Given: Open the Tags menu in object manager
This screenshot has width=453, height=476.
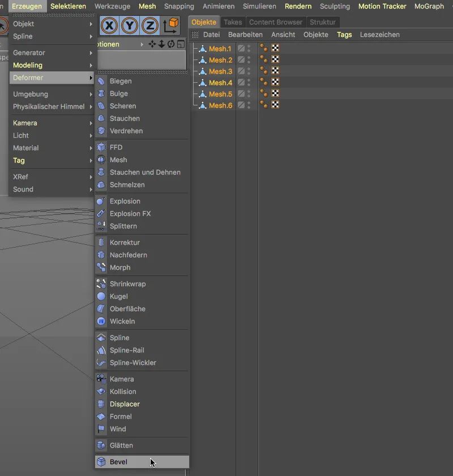Looking at the screenshot, I should coord(344,35).
